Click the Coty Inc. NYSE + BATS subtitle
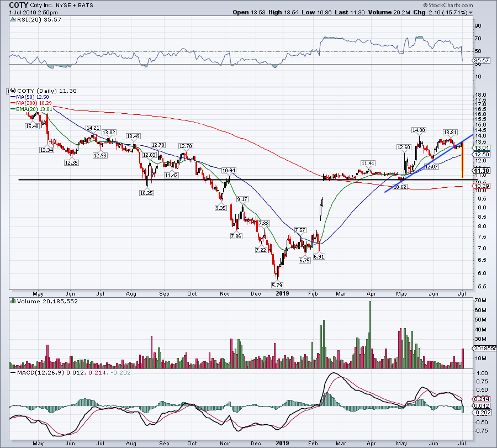This screenshot has height=448, width=497. [x=61, y=6]
